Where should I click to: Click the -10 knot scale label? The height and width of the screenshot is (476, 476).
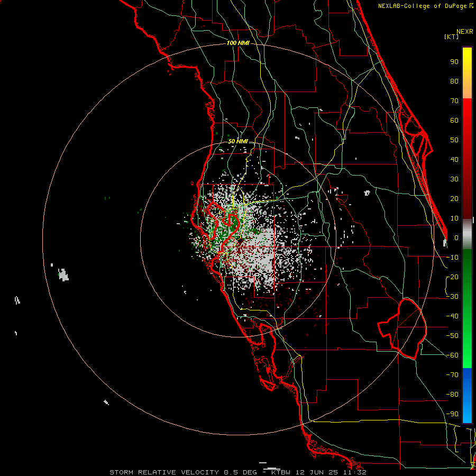452,258
